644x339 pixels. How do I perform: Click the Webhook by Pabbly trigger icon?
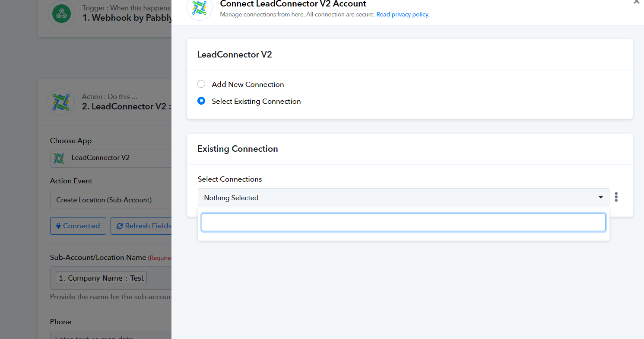[61, 14]
